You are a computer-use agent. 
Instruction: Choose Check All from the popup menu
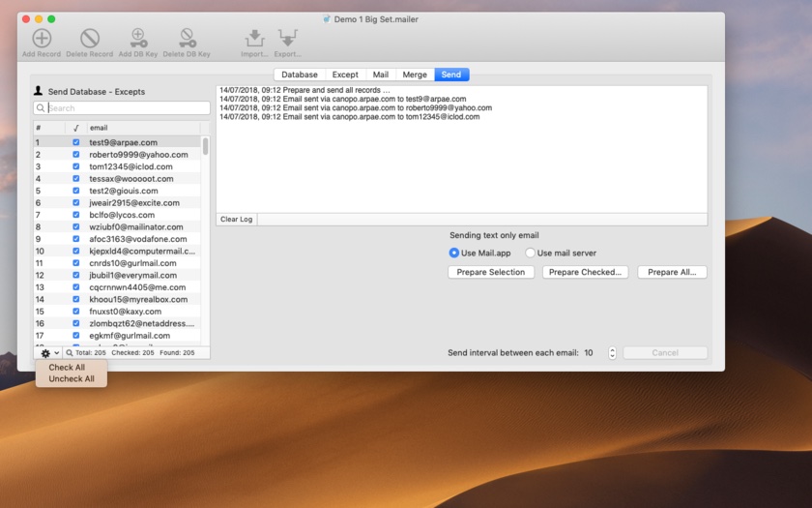pos(67,368)
